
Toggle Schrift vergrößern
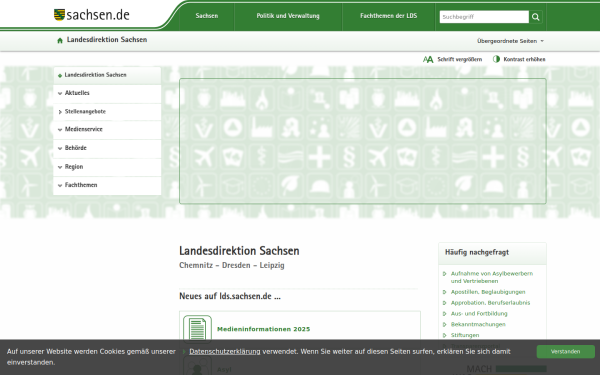click(452, 59)
